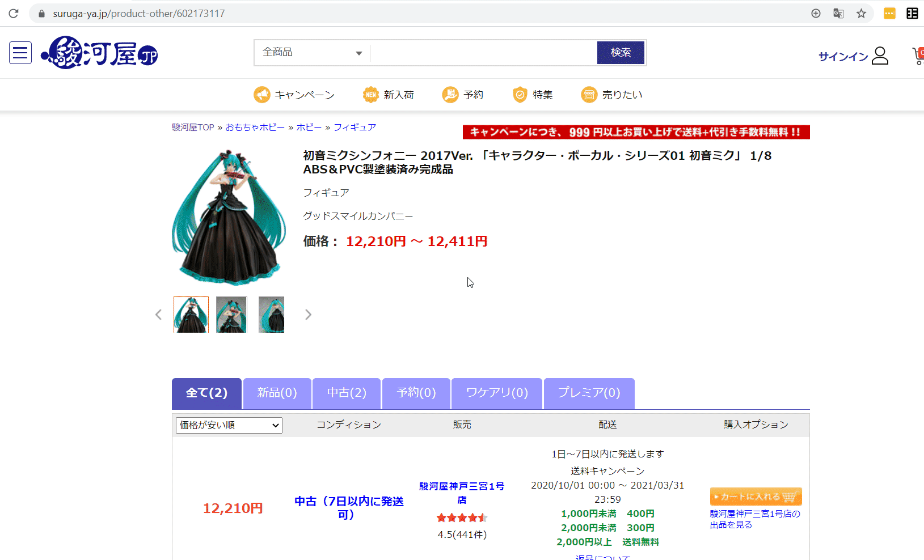924x560 pixels.
Task: Click the カートに入れる button
Action: 756,497
